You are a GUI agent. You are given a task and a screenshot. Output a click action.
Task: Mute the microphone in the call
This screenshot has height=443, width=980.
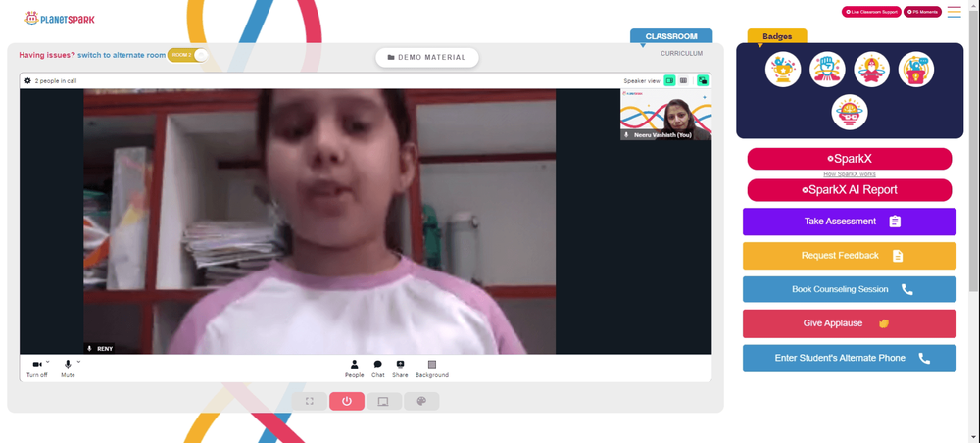pos(68,368)
